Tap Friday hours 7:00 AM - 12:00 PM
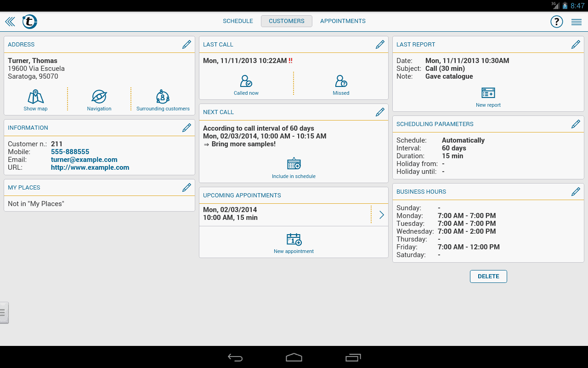This screenshot has height=368, width=588. [x=469, y=247]
